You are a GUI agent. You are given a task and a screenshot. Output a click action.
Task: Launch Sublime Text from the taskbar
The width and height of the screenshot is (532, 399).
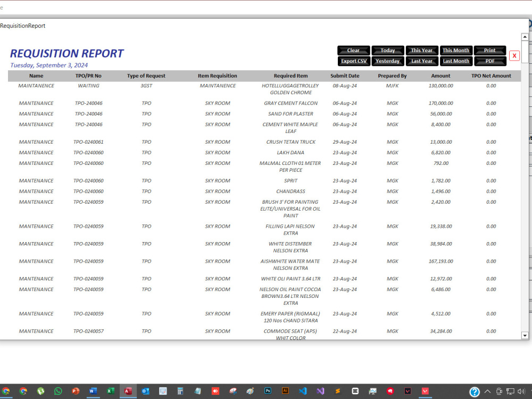coord(338,391)
